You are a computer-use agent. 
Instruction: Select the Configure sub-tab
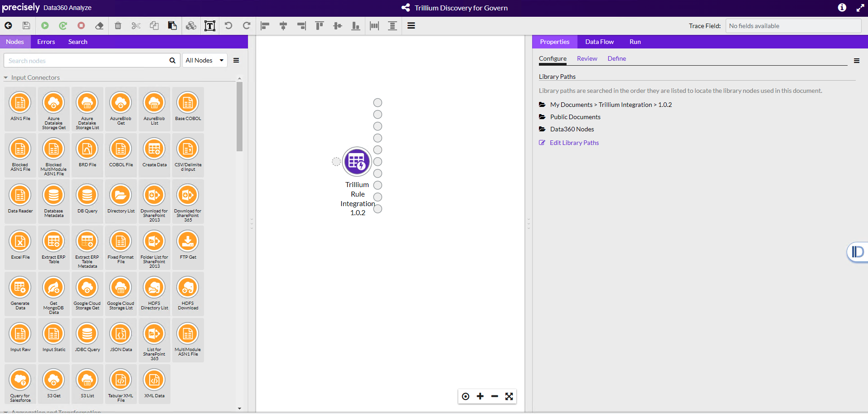point(553,58)
